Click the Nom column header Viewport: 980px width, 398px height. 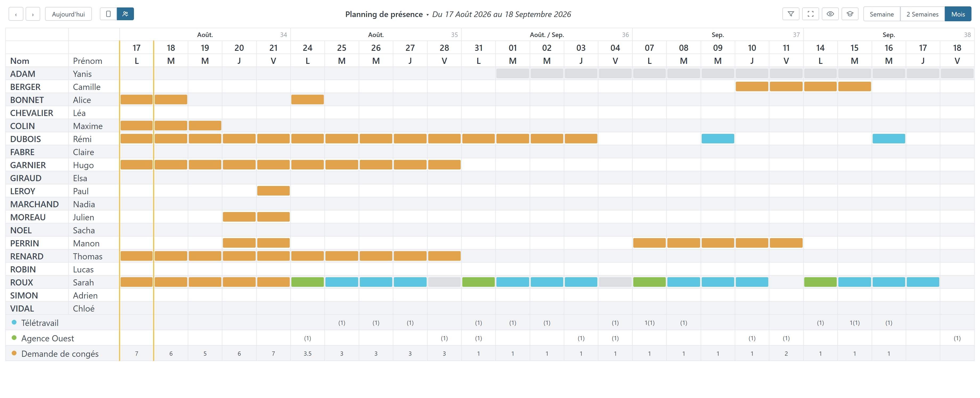pyautogui.click(x=20, y=61)
